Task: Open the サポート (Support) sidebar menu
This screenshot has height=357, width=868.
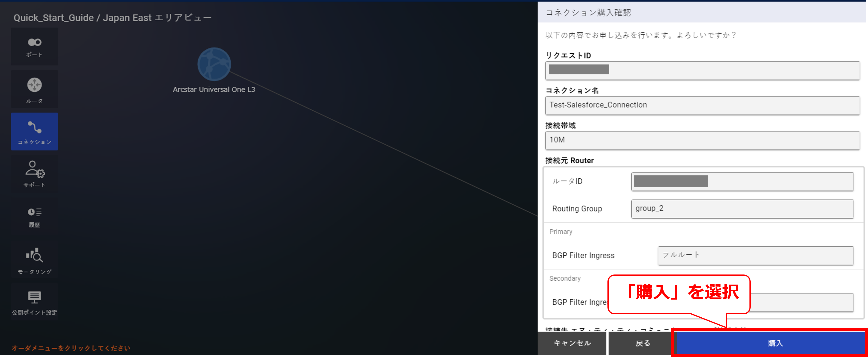Action: click(34, 174)
